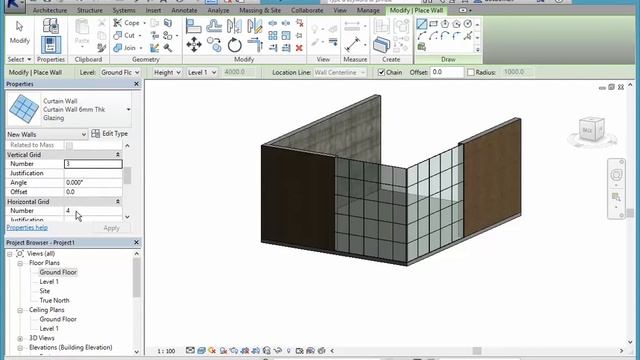Click the Offset input field in options bar
The width and height of the screenshot is (640, 360).
[447, 72]
